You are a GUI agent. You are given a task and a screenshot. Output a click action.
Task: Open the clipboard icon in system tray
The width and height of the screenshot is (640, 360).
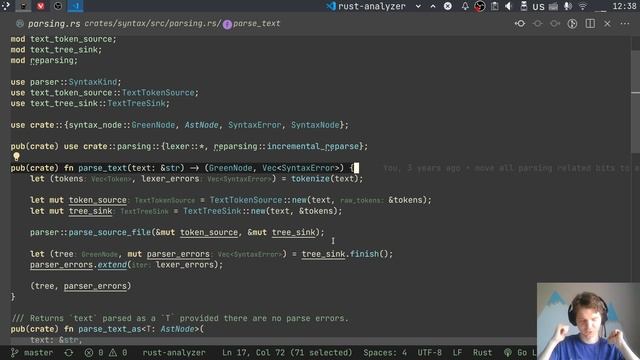coord(494,6)
